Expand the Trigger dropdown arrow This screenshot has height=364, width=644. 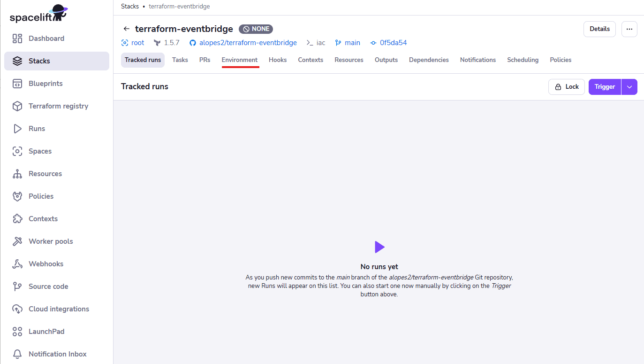click(629, 87)
